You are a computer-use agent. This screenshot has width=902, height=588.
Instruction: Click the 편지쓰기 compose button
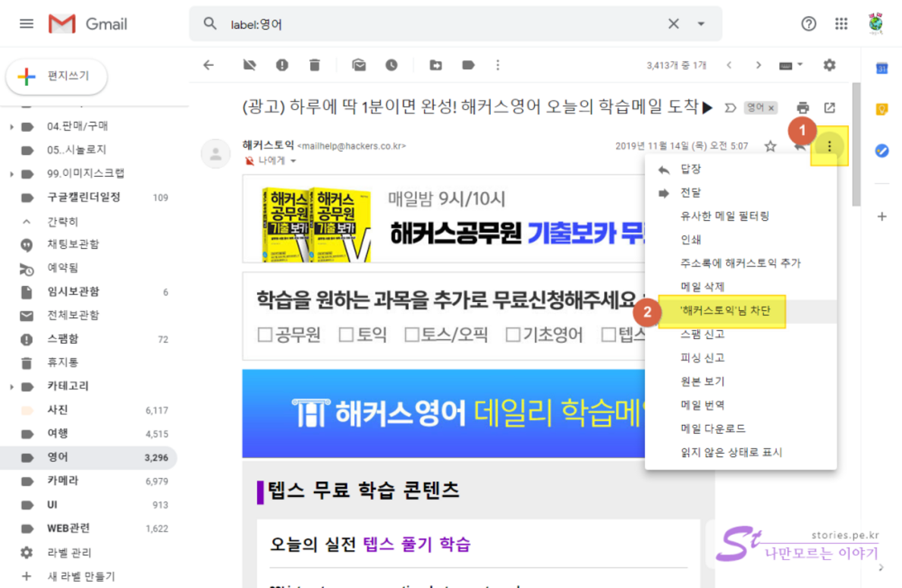coord(57,77)
